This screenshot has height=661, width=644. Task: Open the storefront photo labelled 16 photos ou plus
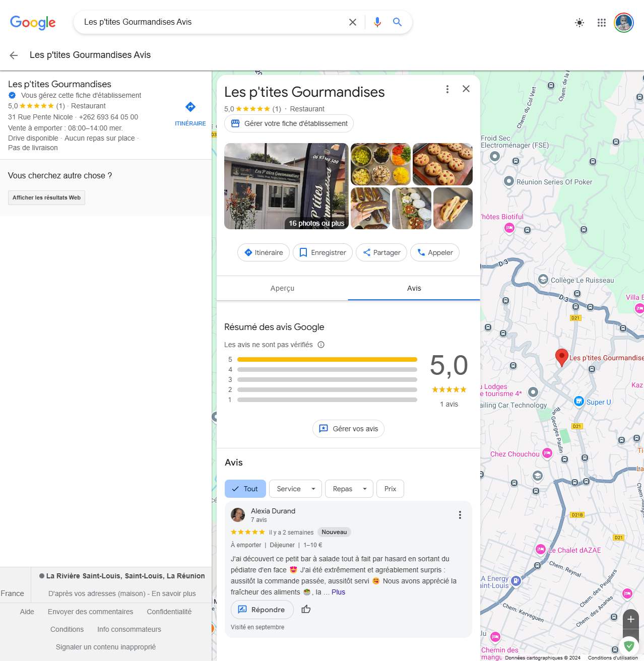click(286, 186)
